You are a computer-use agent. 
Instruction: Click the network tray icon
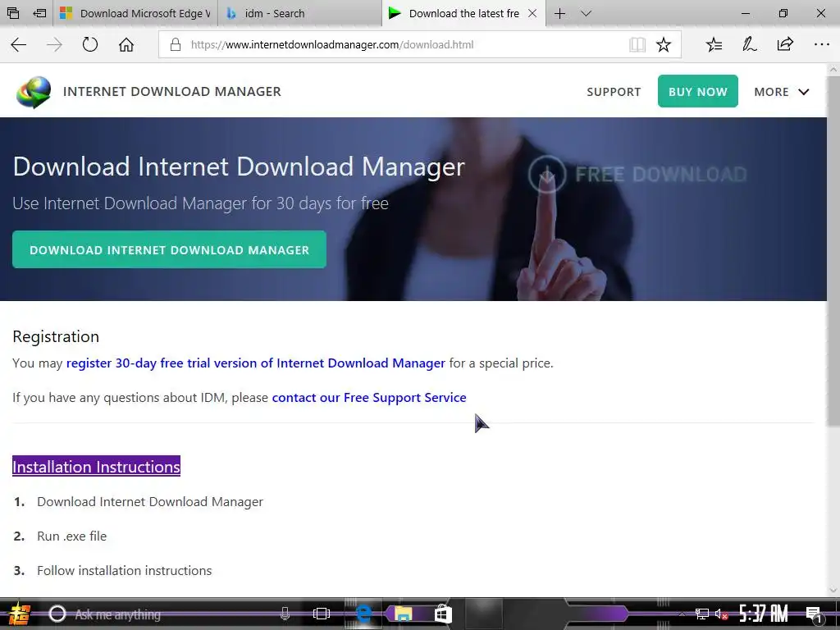(x=702, y=614)
